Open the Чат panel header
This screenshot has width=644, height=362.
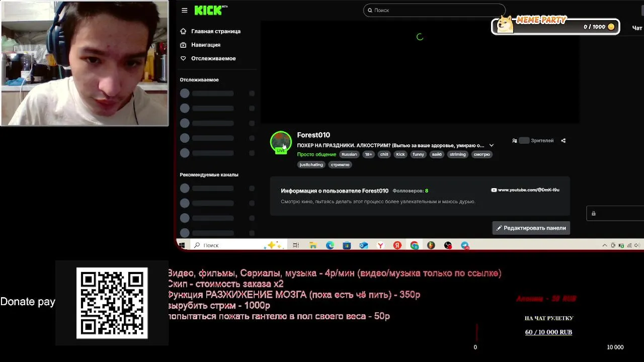[x=637, y=28]
